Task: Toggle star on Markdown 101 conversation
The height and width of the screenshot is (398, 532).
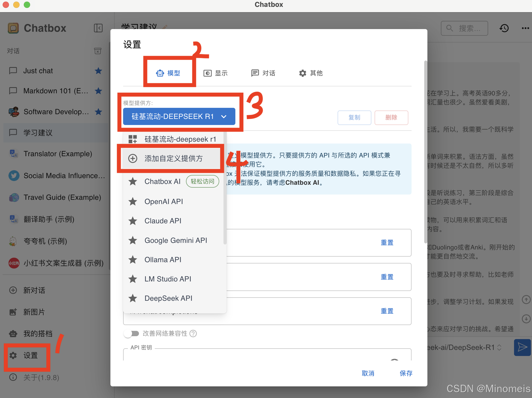Action: [x=98, y=91]
